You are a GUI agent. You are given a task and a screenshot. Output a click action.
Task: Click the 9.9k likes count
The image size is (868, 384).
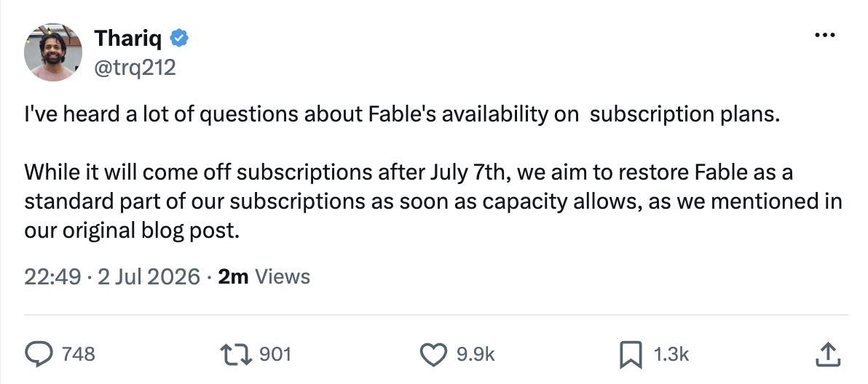coord(476,354)
